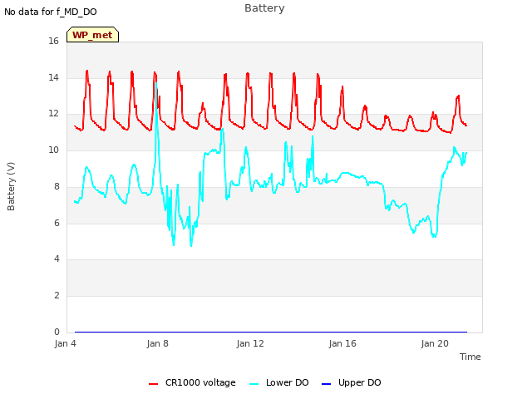This screenshot has width=532, height=399.
Task: Click the Jan 4 x-axis tick label
Action: tap(65, 343)
